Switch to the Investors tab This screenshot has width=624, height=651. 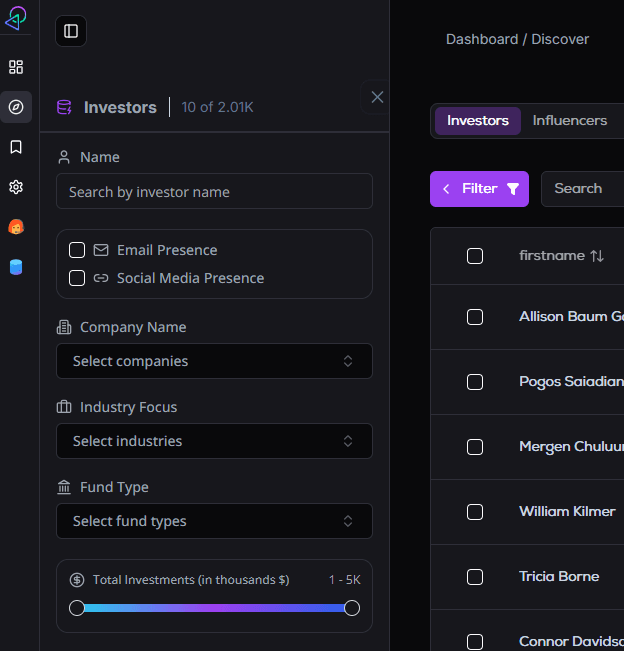coord(478,121)
